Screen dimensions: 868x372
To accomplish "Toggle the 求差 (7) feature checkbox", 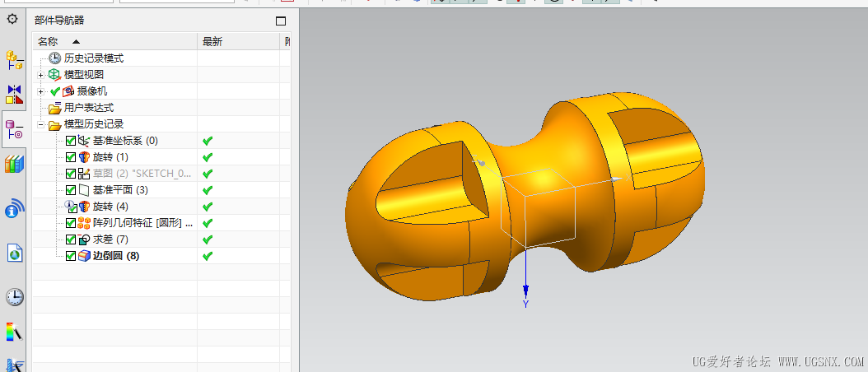I will [x=70, y=239].
